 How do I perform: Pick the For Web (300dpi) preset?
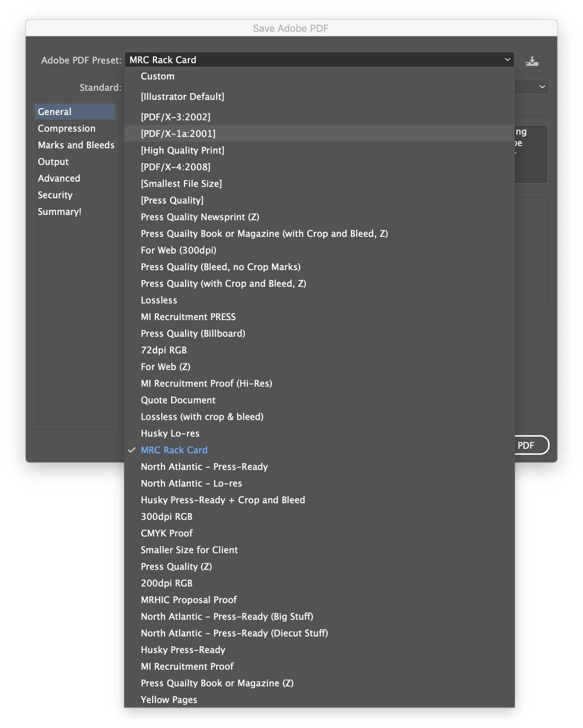click(320, 250)
